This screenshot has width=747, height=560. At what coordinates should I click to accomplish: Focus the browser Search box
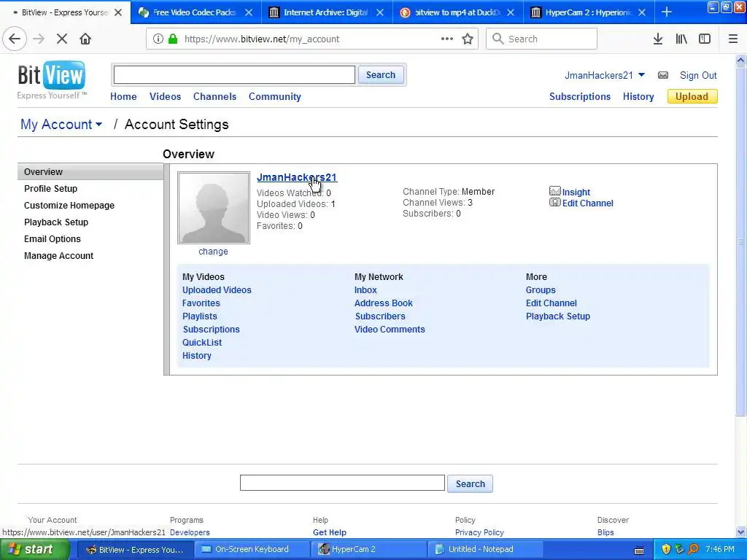(542, 39)
